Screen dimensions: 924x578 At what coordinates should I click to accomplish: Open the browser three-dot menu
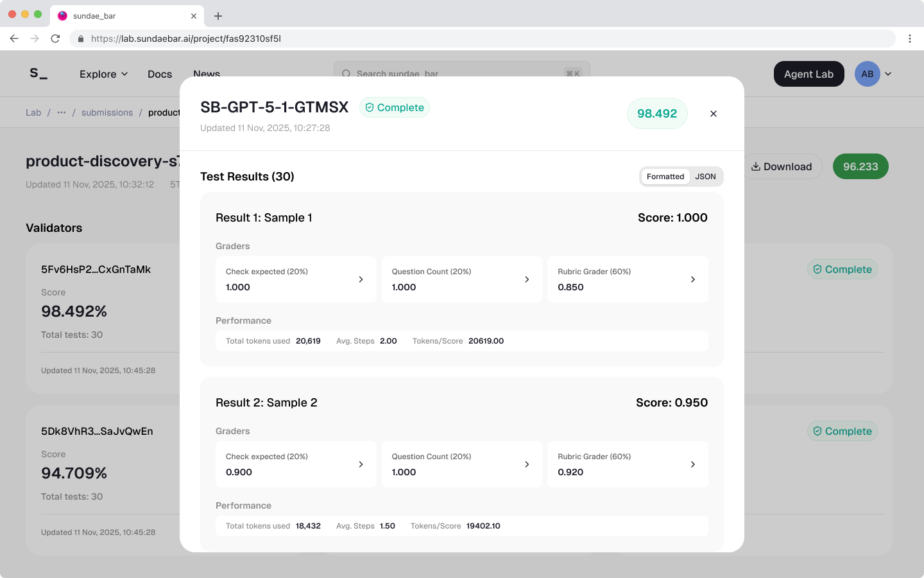coord(910,39)
